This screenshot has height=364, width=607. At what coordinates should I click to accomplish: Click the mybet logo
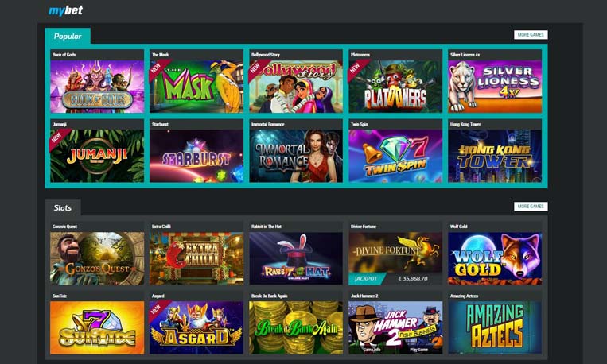coord(65,10)
